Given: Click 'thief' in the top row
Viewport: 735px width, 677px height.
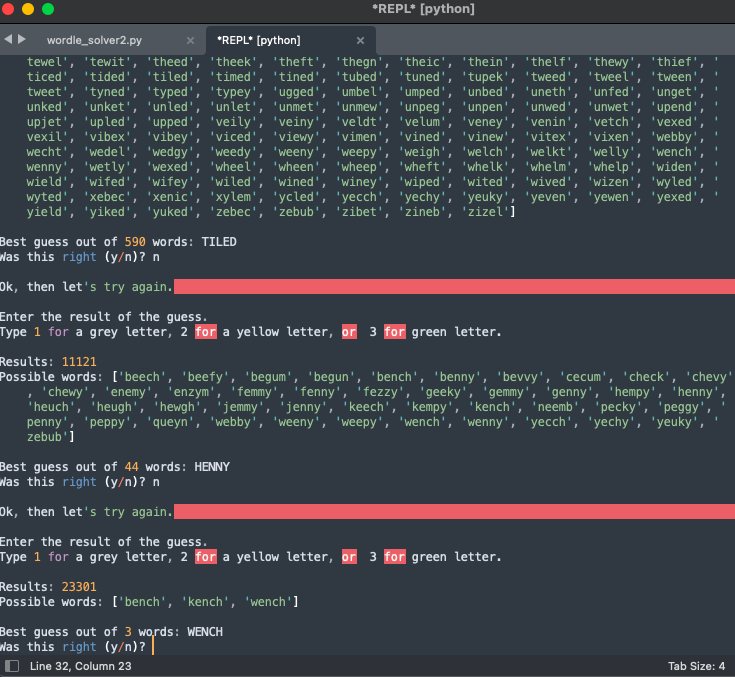Looking at the screenshot, I should [674, 62].
